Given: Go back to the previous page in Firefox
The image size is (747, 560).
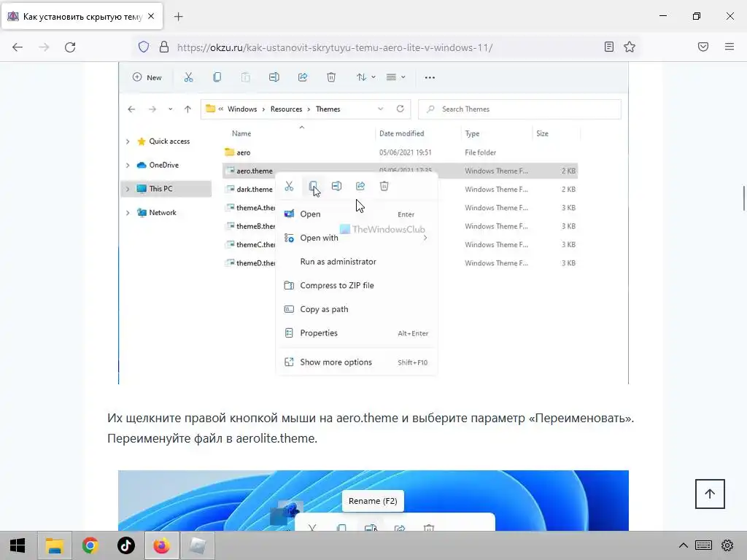Looking at the screenshot, I should point(18,47).
